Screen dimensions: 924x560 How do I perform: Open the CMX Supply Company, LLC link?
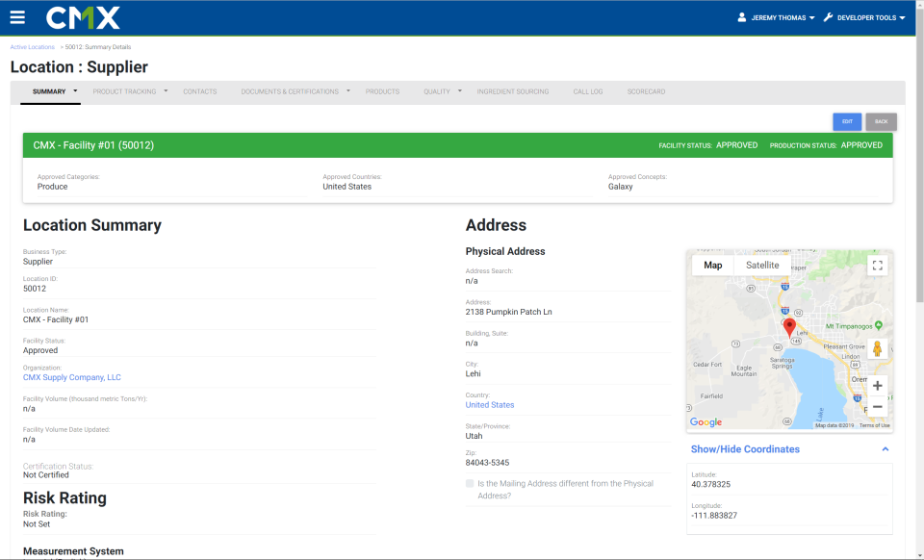click(71, 376)
